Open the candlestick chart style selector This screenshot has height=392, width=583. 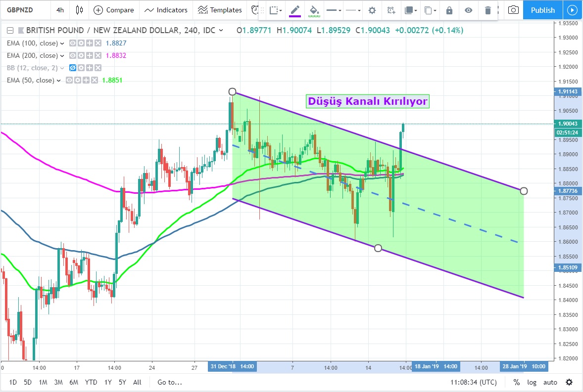pyautogui.click(x=79, y=10)
